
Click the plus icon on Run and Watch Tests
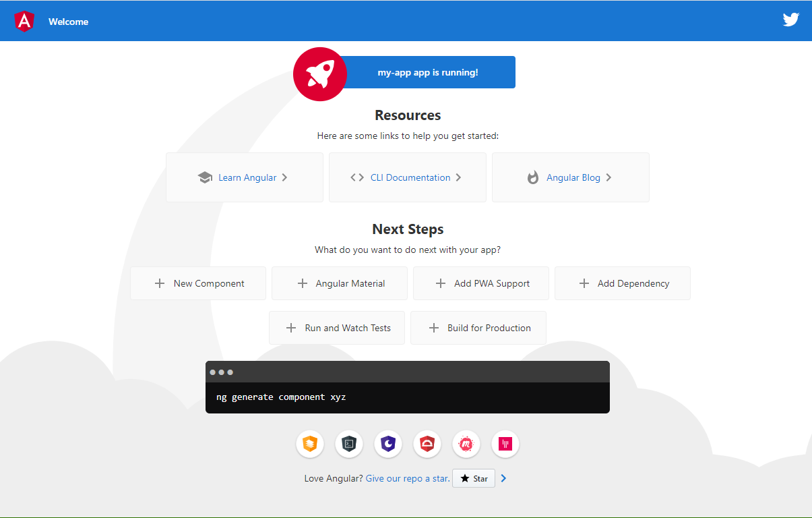(x=291, y=328)
